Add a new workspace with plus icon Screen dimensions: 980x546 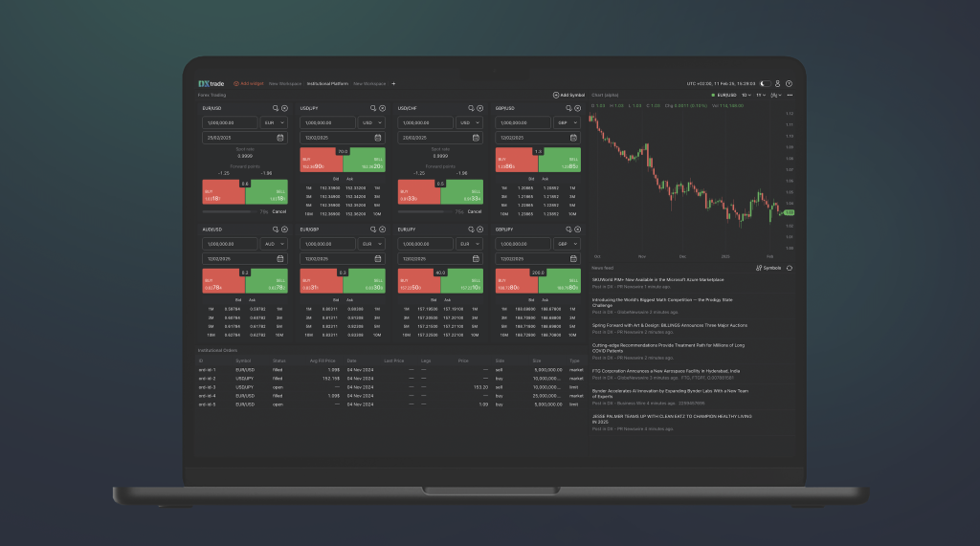coord(393,84)
